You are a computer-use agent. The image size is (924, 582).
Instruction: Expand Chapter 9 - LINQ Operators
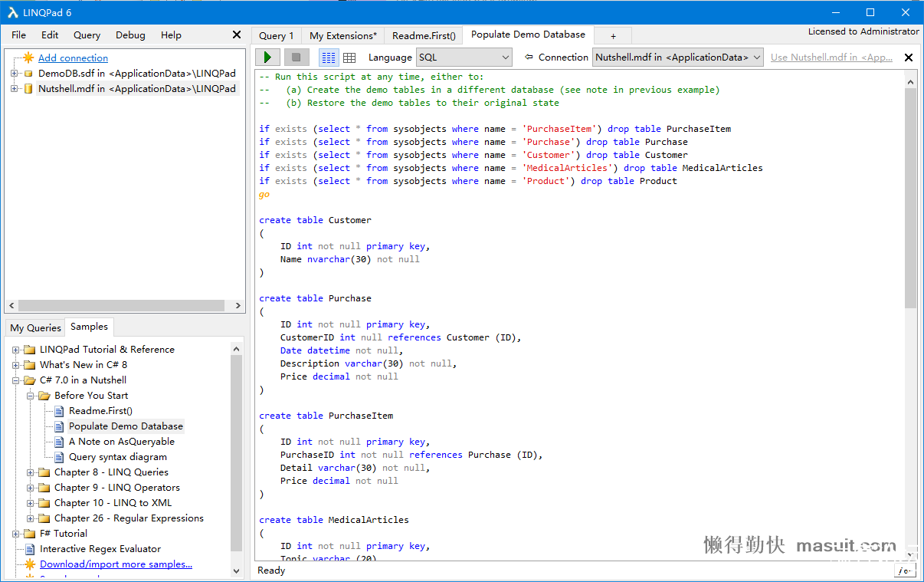(x=30, y=488)
